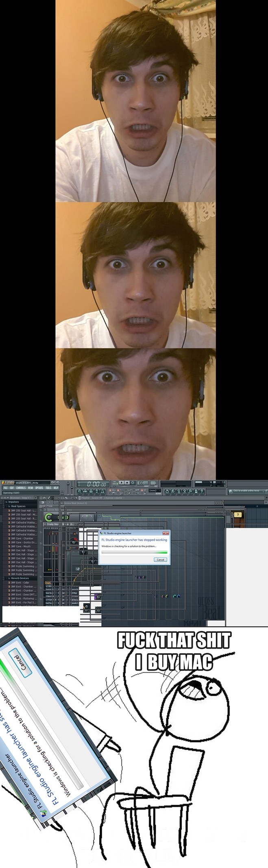Select IMP Evnt - Fluttering item

point(23,598)
